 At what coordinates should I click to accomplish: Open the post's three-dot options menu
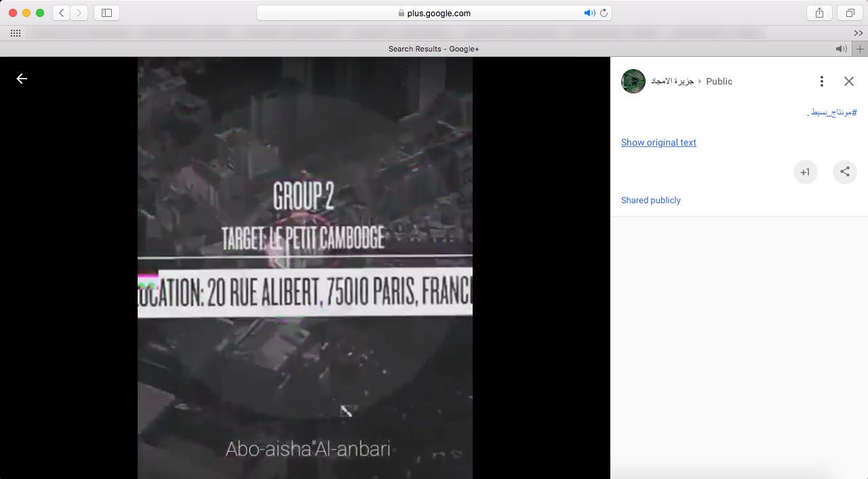821,81
